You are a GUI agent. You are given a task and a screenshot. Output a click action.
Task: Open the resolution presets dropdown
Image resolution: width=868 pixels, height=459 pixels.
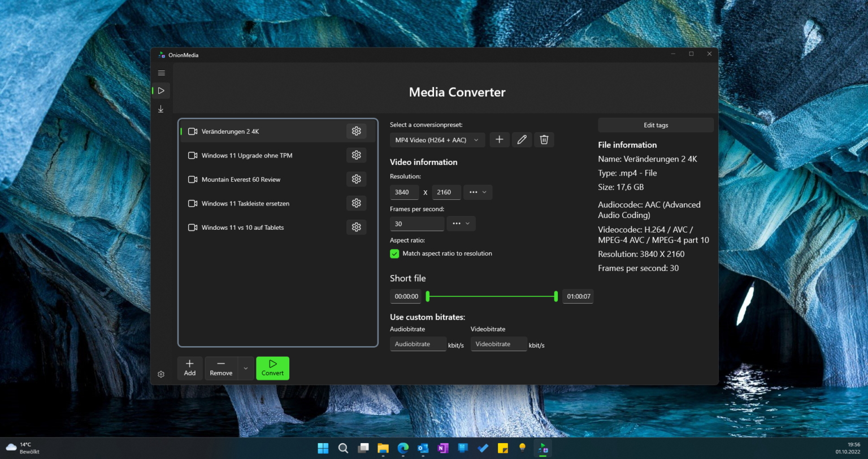click(x=478, y=193)
